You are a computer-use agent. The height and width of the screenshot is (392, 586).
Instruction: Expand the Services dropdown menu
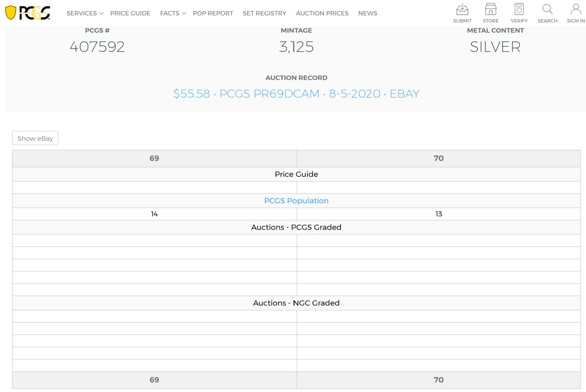[x=85, y=13]
